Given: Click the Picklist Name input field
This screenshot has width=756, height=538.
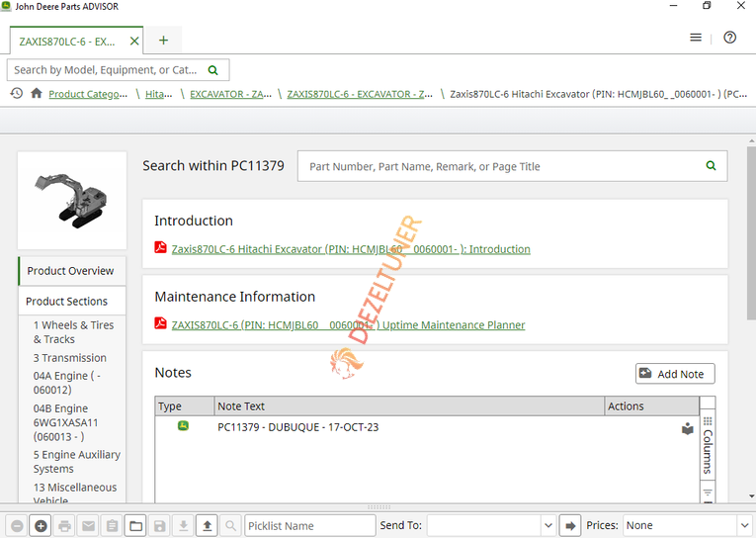Looking at the screenshot, I should (310, 525).
